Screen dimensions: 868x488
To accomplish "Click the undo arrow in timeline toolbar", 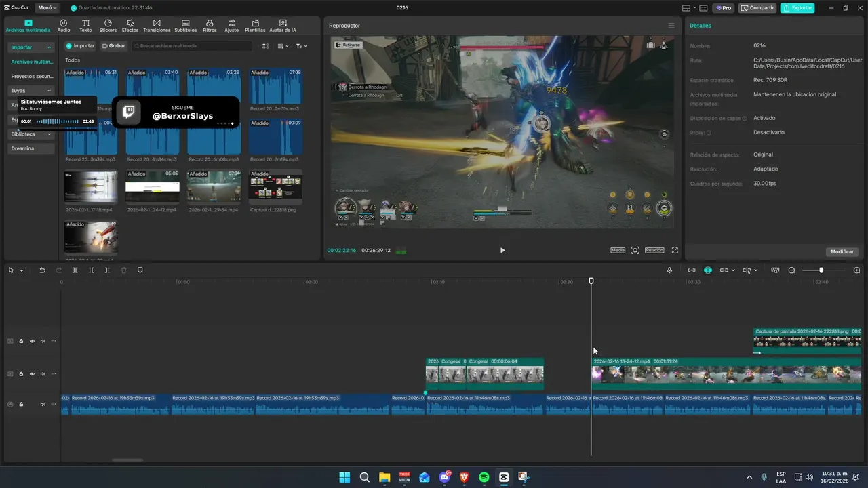I will [42, 270].
